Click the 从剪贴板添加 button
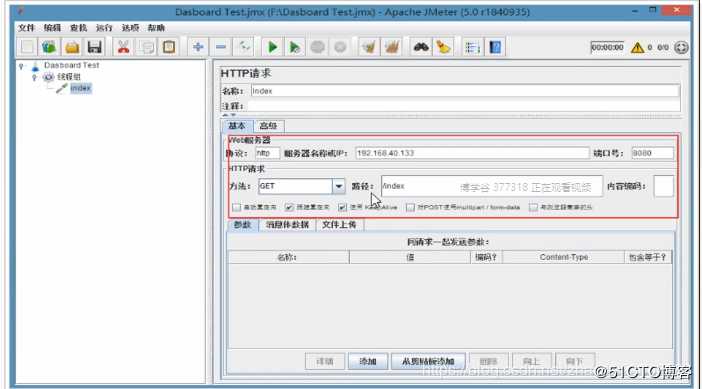This screenshot has width=702, height=389. click(428, 361)
